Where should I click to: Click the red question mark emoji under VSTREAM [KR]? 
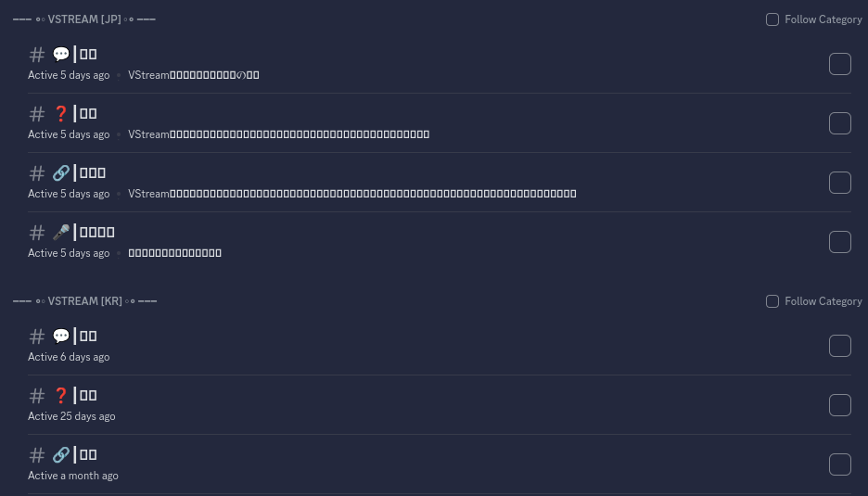[x=61, y=396]
